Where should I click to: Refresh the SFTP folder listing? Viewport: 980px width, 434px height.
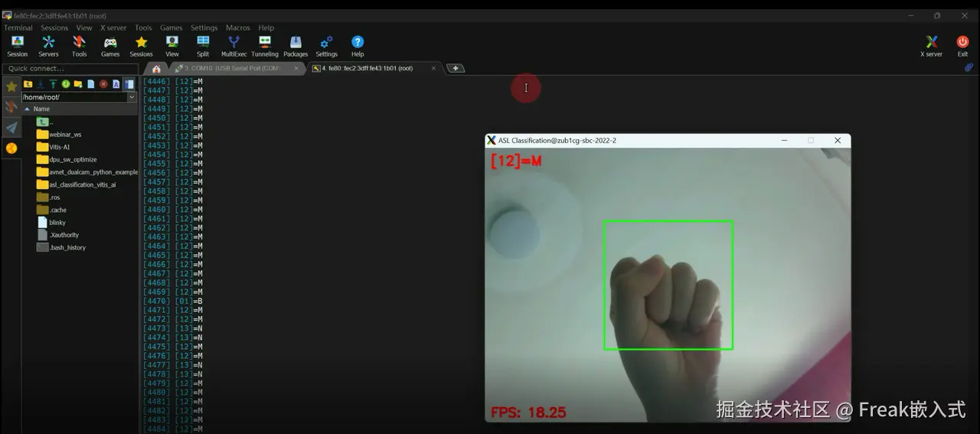pyautogui.click(x=66, y=84)
